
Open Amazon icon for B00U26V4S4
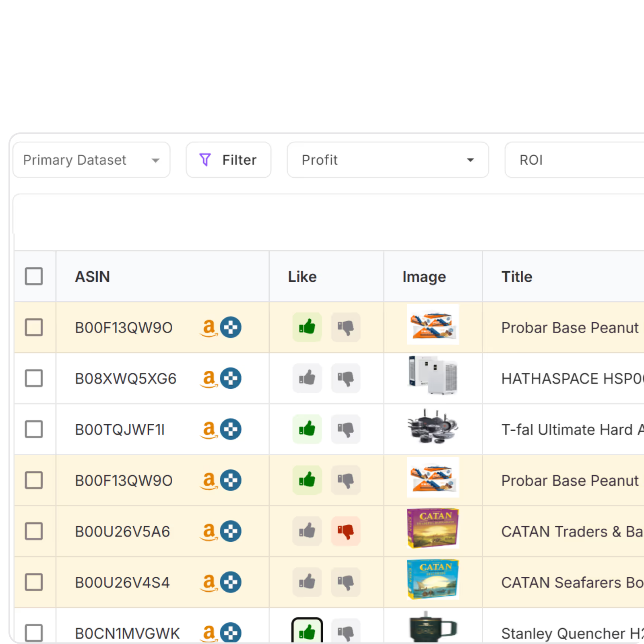tap(209, 582)
